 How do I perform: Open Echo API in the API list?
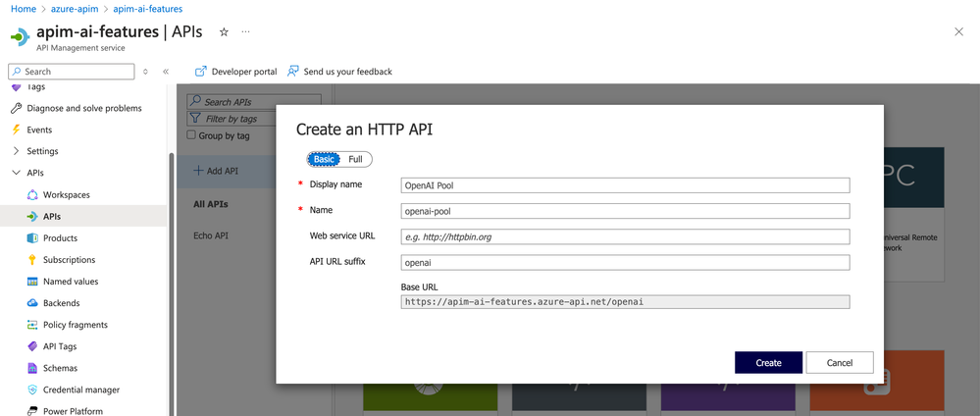(213, 235)
